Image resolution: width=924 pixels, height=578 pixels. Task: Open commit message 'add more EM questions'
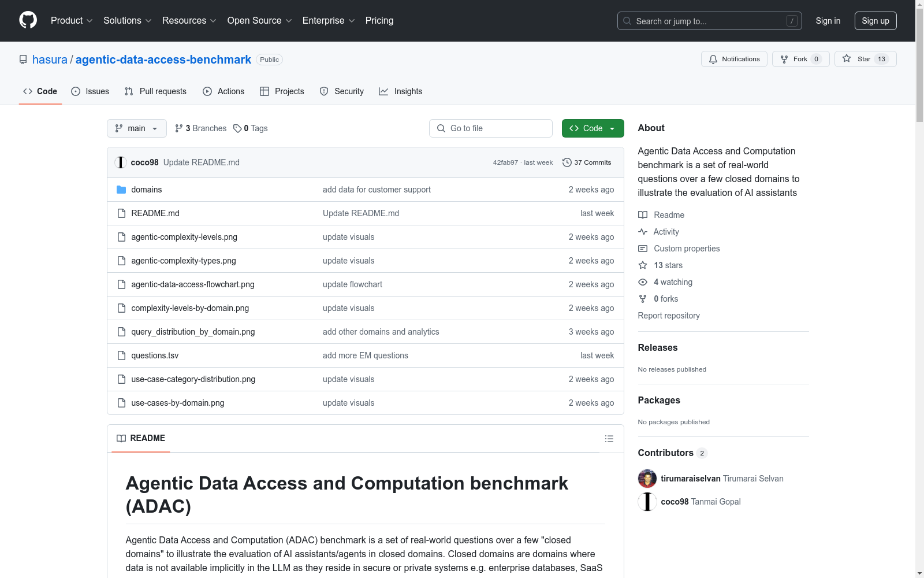click(x=366, y=355)
